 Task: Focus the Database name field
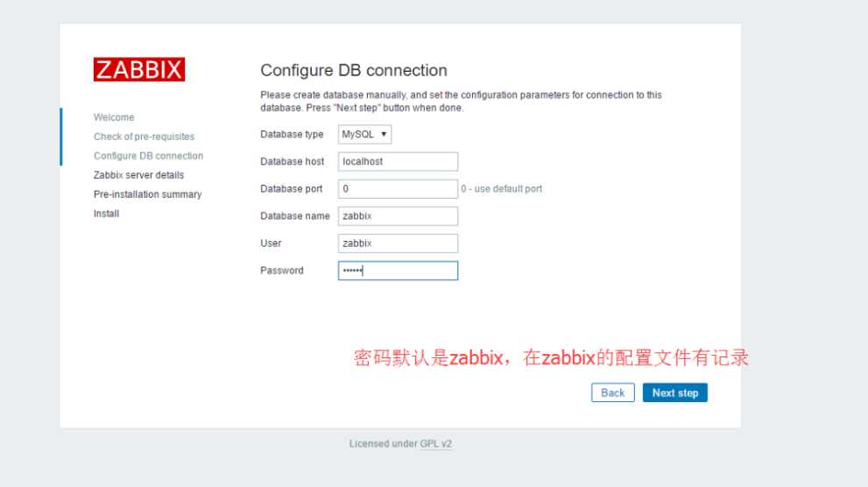click(398, 215)
